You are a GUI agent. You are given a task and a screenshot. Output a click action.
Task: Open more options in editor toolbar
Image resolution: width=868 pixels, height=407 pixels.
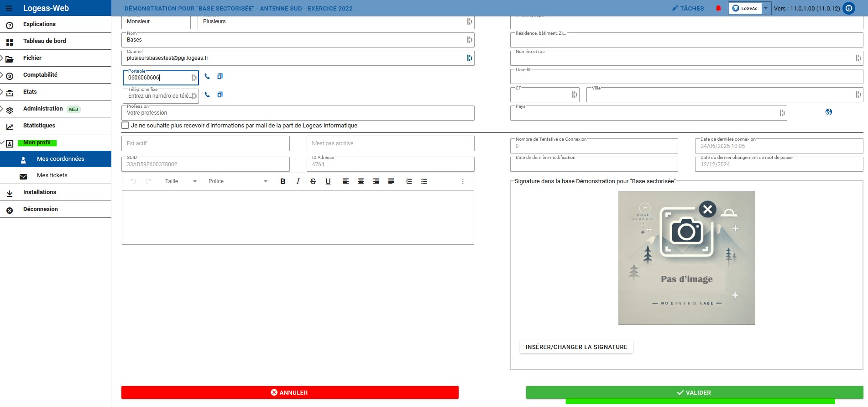point(463,181)
